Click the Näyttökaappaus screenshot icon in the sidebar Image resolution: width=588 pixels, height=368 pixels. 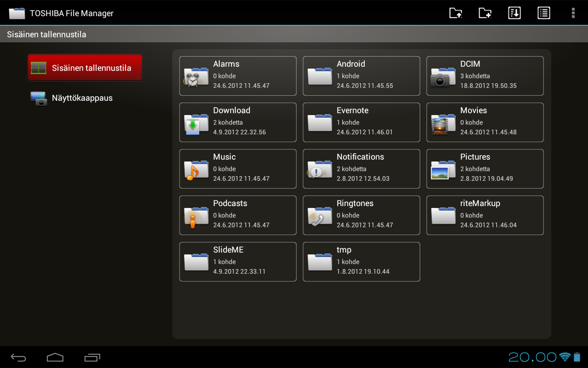[39, 98]
